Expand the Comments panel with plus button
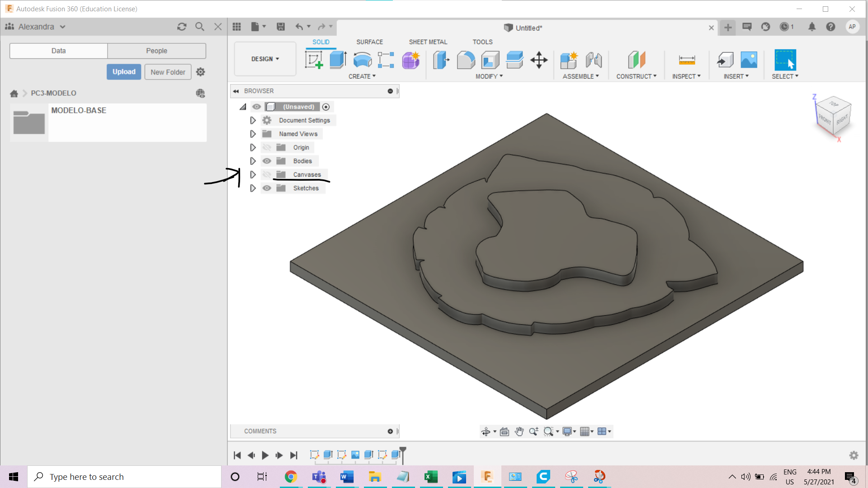This screenshot has height=488, width=868. click(390, 431)
